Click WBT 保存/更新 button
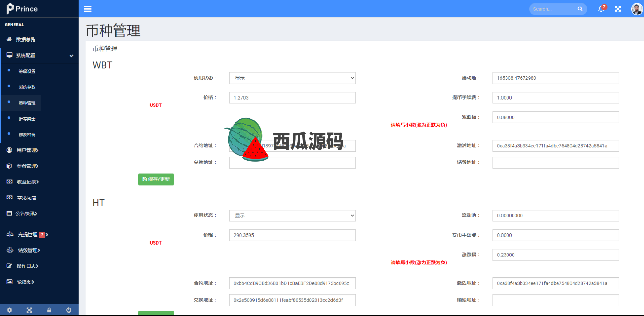Viewport: 644px width, 316px height. 156,179
